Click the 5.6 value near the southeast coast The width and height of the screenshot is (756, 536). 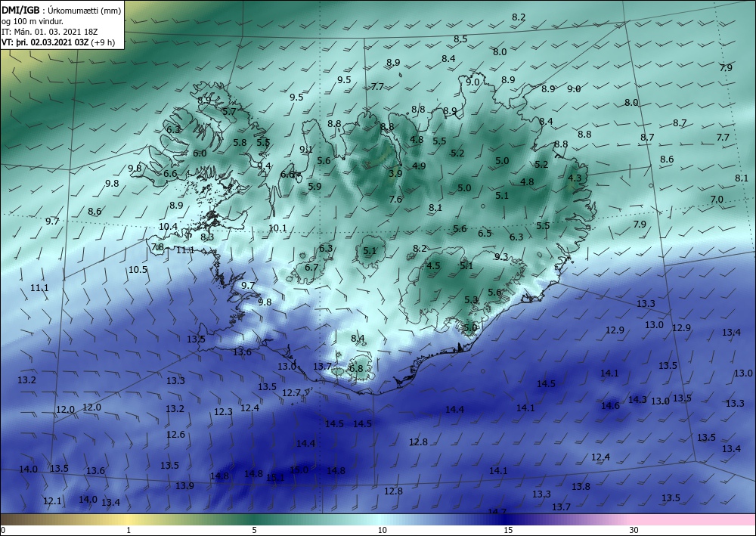(494, 292)
